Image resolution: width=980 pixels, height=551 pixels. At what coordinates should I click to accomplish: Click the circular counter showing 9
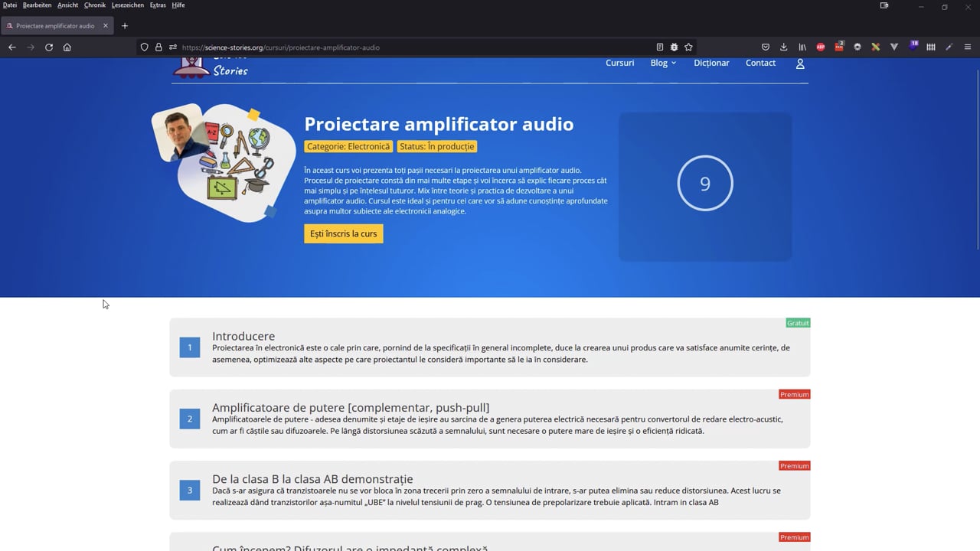coord(705,184)
